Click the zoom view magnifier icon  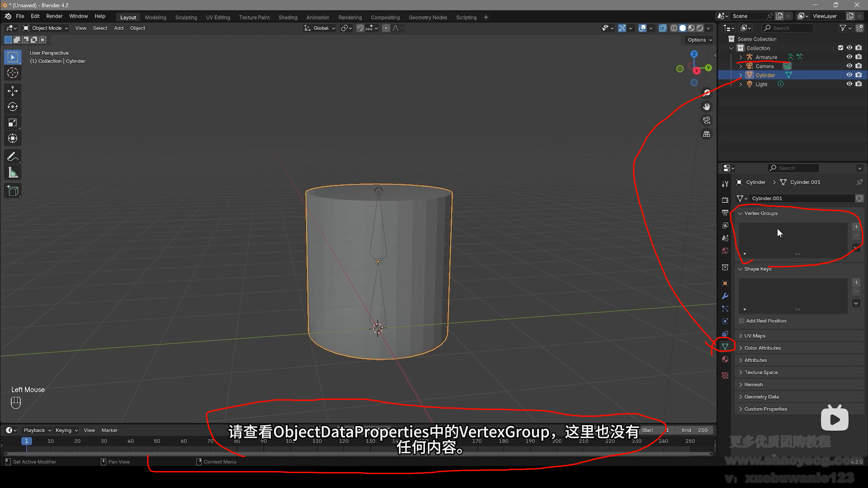707,93
